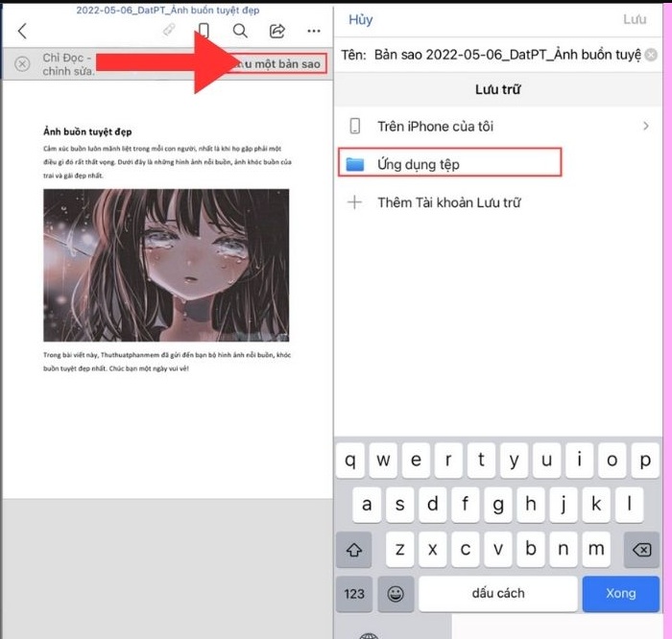Tap the document heading Ảnh buồn tuyệt đẹp
This screenshot has height=639, width=672.
[x=87, y=131]
